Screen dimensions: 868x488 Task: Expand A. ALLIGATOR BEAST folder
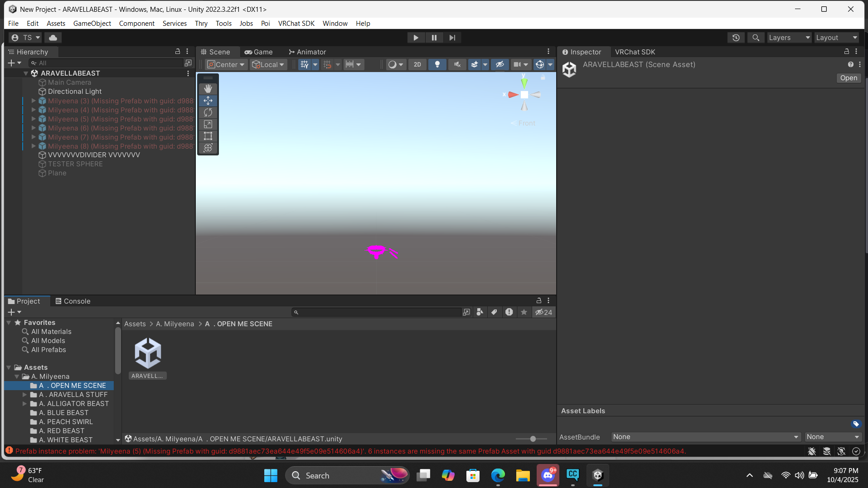point(25,404)
